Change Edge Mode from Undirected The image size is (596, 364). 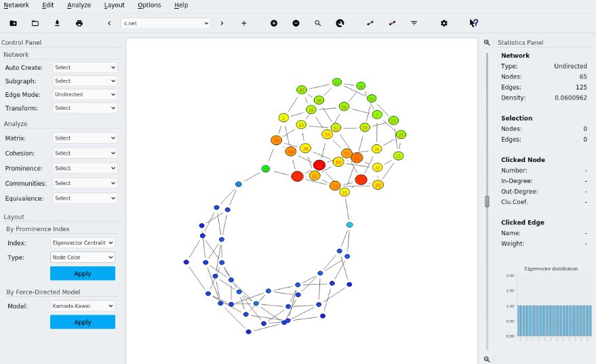pyautogui.click(x=85, y=94)
